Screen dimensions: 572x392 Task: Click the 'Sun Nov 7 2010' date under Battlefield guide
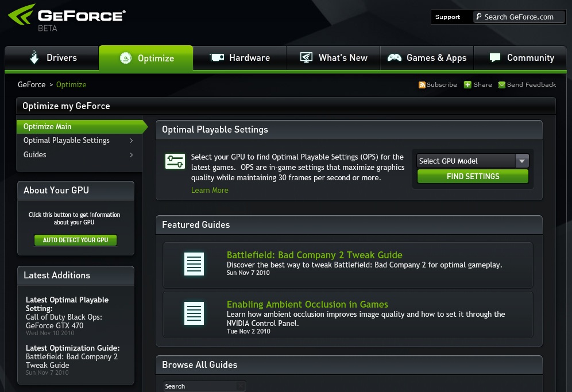coord(248,273)
